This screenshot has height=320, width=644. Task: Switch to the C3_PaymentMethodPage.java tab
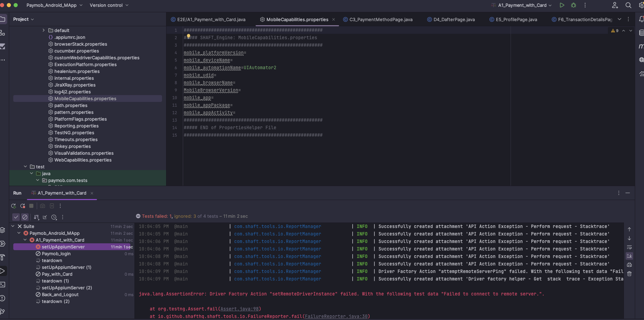(378, 19)
